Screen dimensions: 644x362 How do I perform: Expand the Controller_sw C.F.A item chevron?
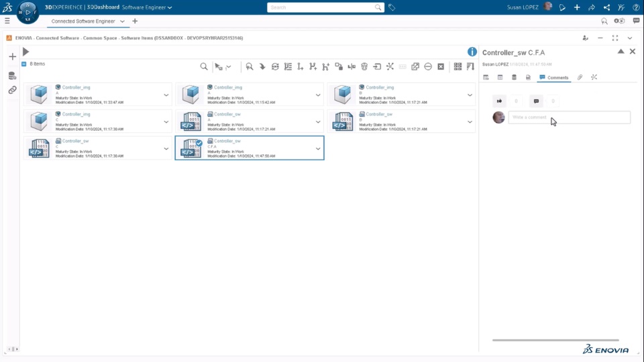pos(318,149)
